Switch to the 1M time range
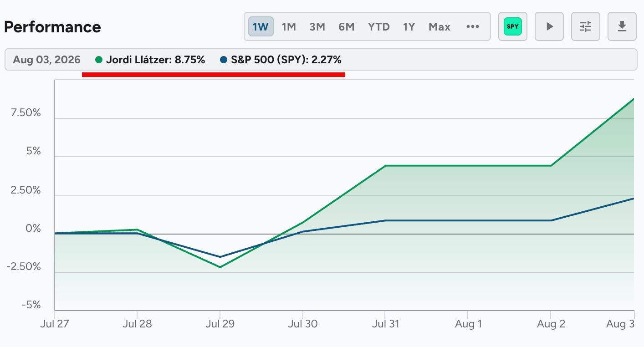This screenshot has height=347, width=644. [x=289, y=27]
